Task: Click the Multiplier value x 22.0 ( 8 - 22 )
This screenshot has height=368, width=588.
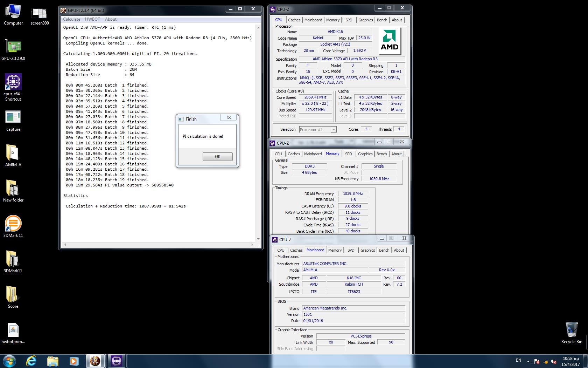Action: pos(315,104)
